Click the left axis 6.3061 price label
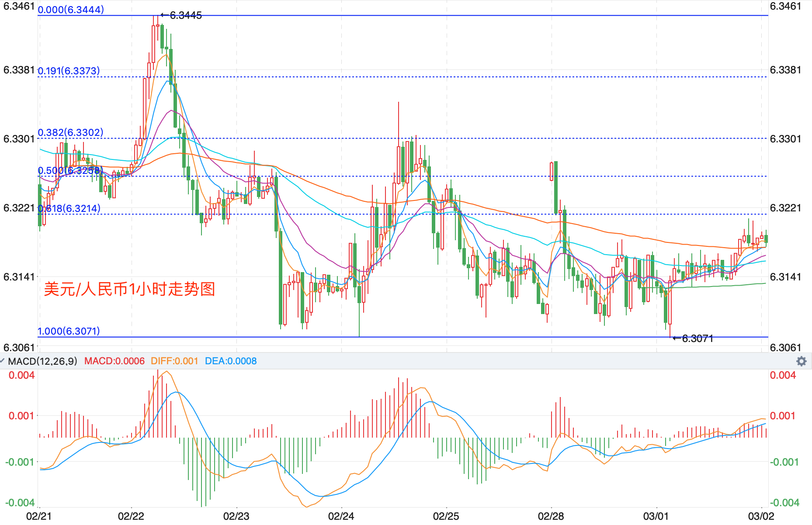 pos(19,348)
